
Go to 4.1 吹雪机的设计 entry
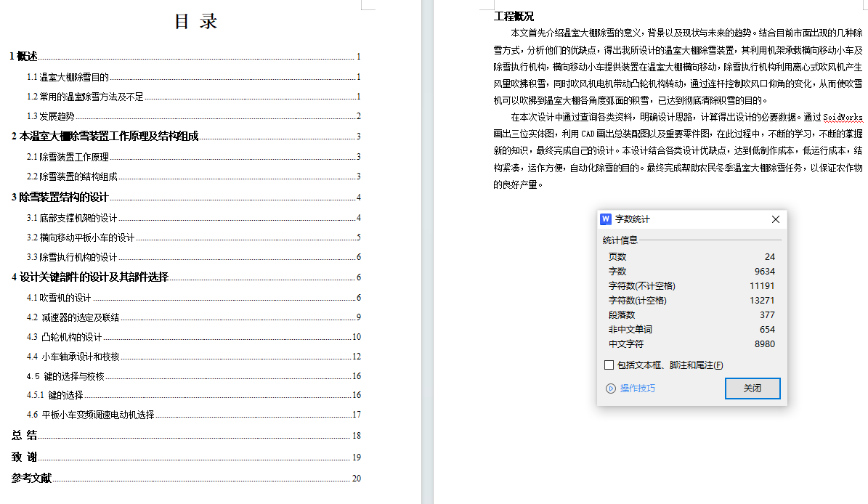pos(59,298)
